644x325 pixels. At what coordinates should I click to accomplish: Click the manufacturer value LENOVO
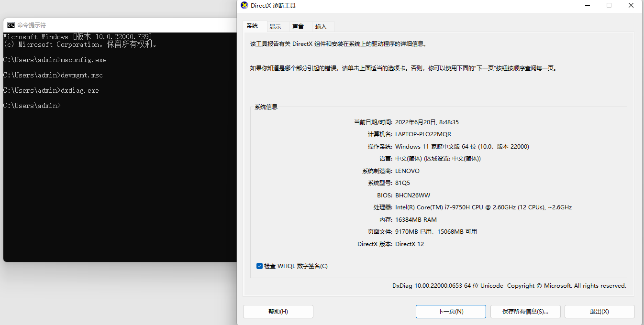coord(407,171)
